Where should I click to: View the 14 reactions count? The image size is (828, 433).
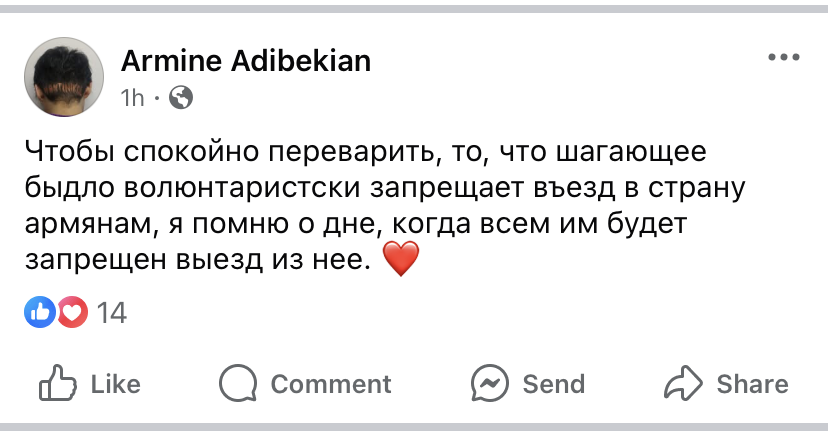point(112,314)
